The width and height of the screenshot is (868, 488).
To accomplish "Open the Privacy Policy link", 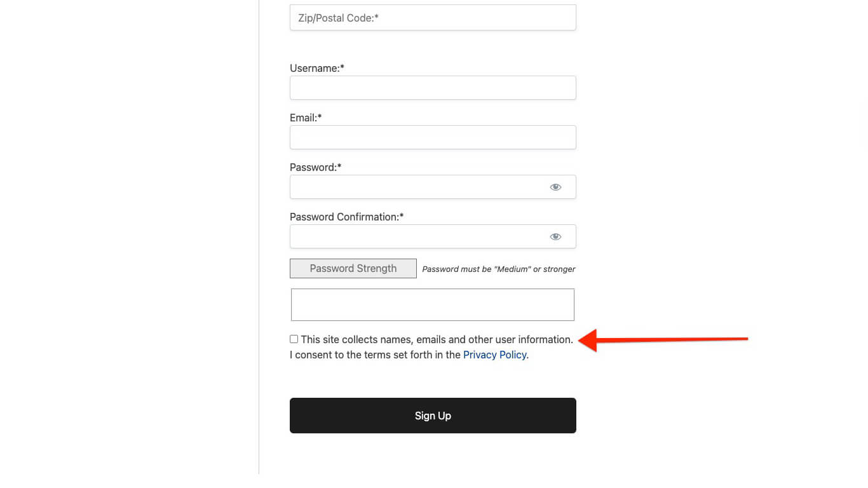I will tap(494, 355).
